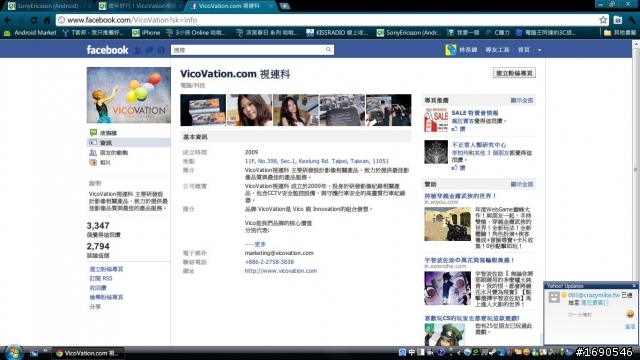640x360 pixels.
Task: Go back with the browser back arrow
Action: (8, 20)
